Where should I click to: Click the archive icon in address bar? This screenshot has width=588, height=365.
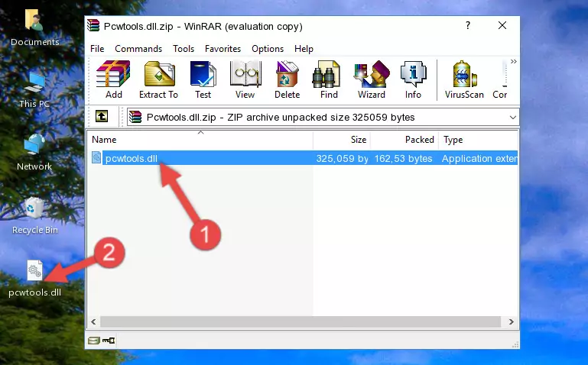pyautogui.click(x=135, y=117)
